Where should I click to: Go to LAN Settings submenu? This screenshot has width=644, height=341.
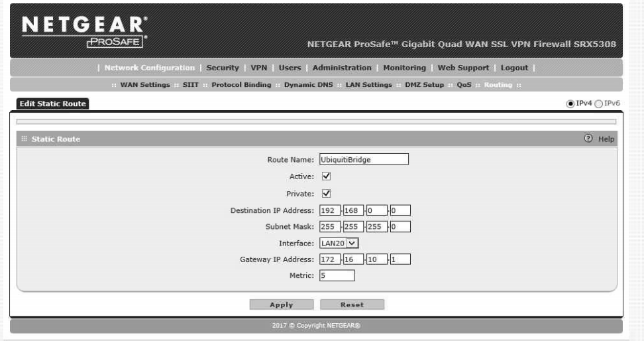tap(369, 85)
